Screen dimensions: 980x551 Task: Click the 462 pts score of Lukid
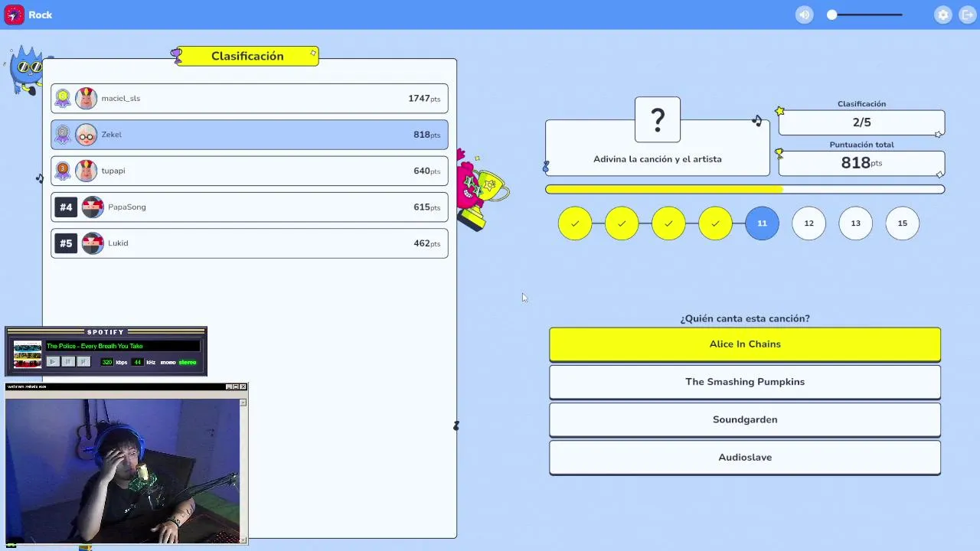point(426,243)
